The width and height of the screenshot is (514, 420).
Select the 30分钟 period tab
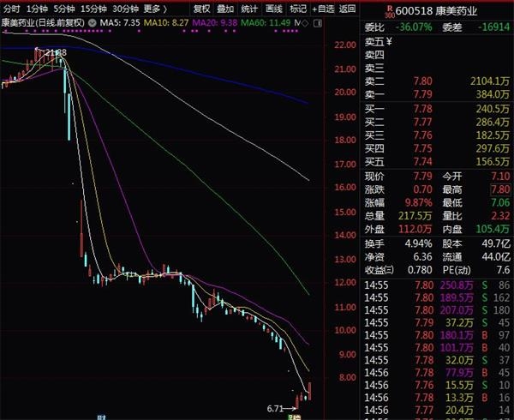(x=126, y=9)
